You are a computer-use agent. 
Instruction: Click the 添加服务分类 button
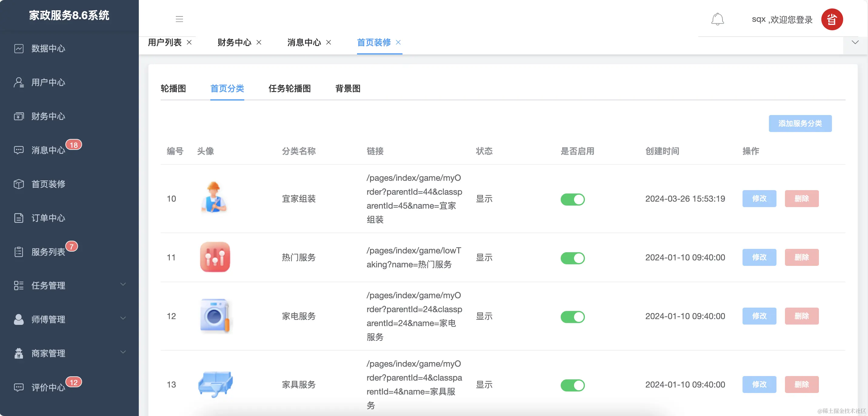(800, 124)
